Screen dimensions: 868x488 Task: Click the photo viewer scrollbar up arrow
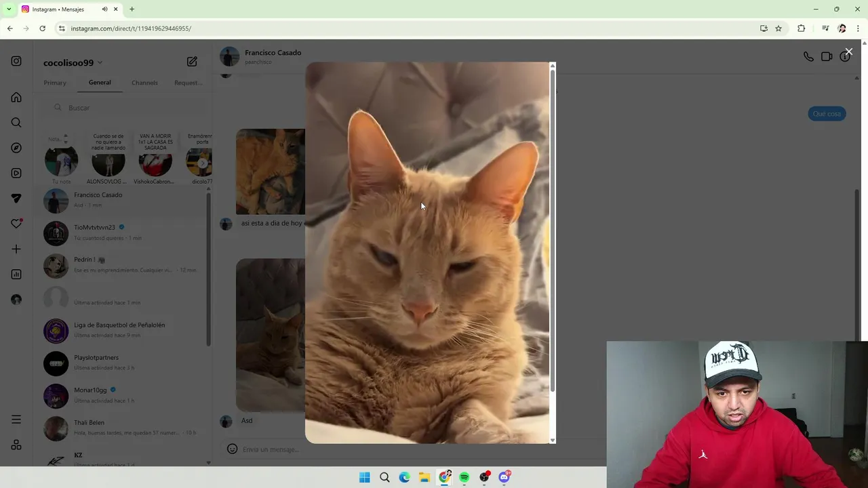tap(553, 66)
